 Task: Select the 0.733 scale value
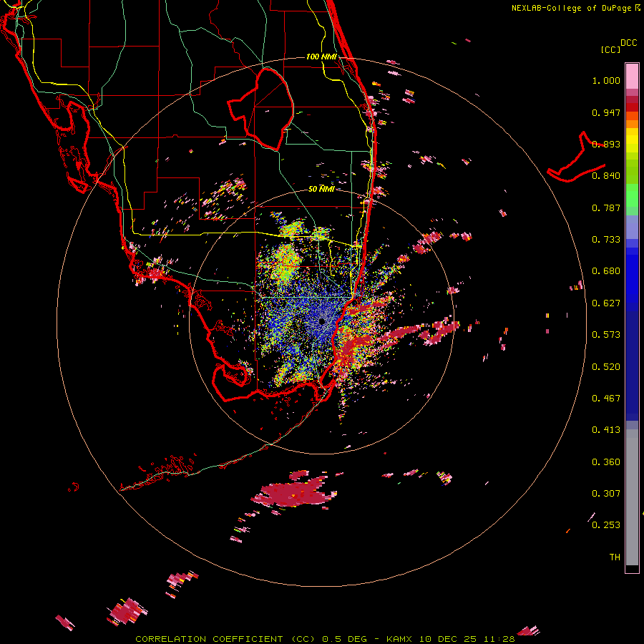606,240
